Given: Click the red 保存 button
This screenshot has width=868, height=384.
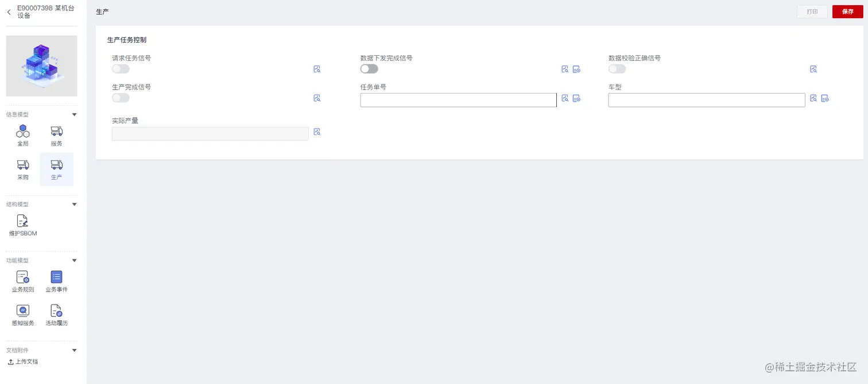Looking at the screenshot, I should tap(848, 11).
